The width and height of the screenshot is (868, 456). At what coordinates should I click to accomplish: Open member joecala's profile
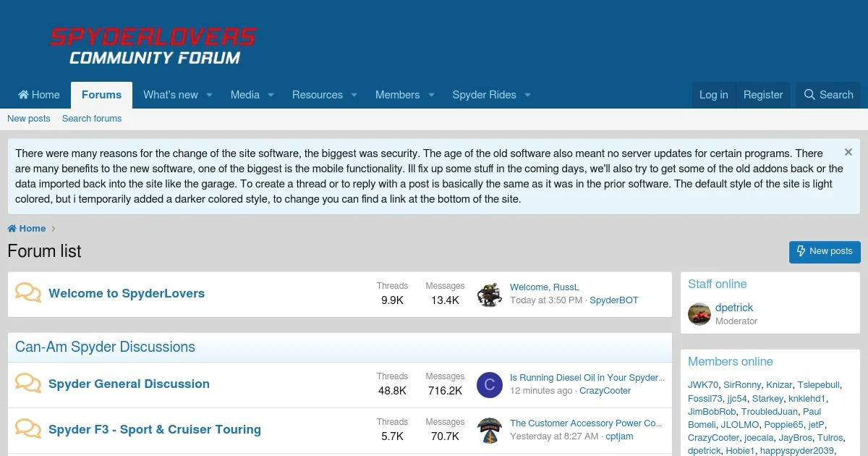[759, 438]
